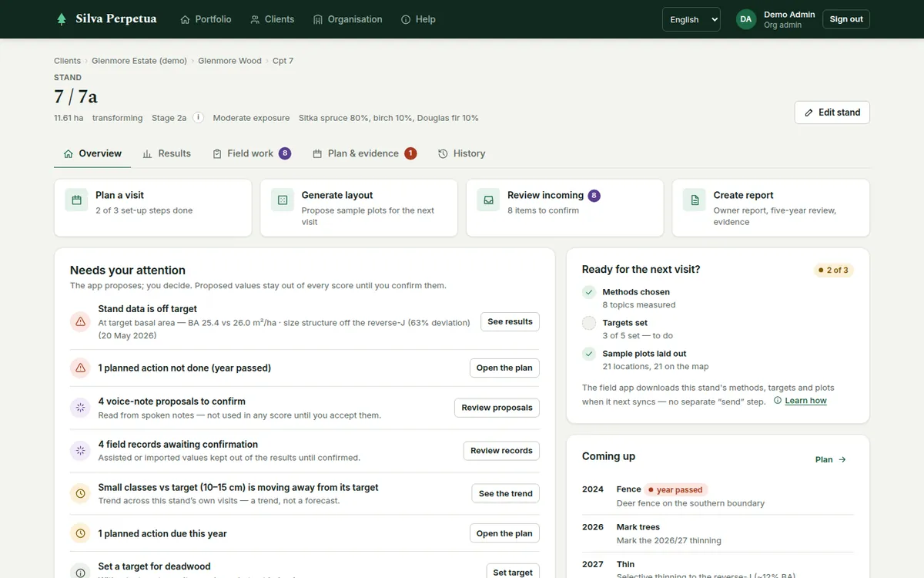Go to Glenmore Wood breadcrumb
Image resolution: width=924 pixels, height=578 pixels.
pos(229,61)
